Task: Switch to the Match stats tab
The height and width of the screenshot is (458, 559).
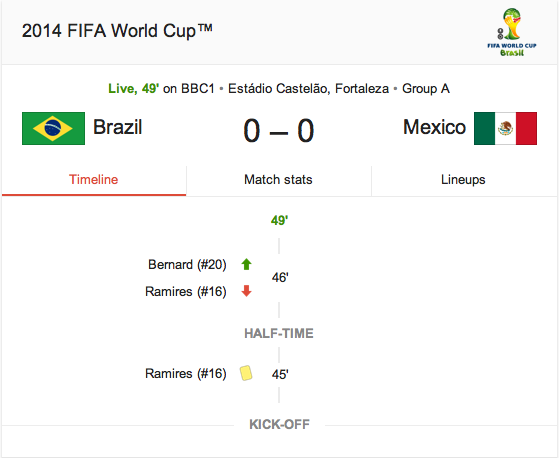Action: (278, 180)
